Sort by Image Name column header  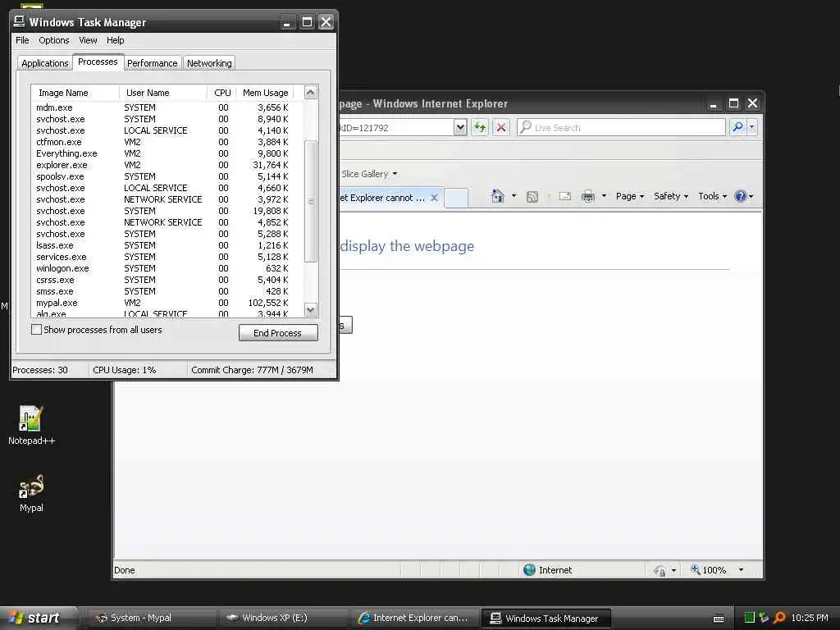coord(75,93)
